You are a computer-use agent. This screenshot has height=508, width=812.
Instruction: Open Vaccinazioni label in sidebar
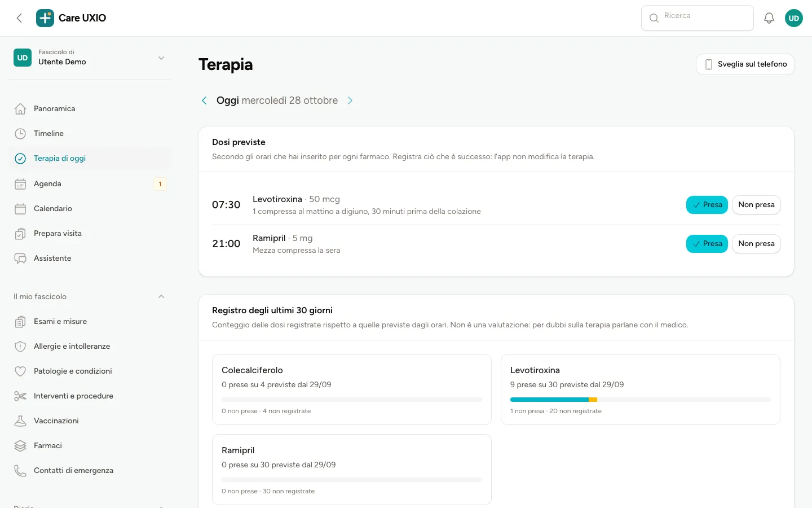(x=56, y=421)
